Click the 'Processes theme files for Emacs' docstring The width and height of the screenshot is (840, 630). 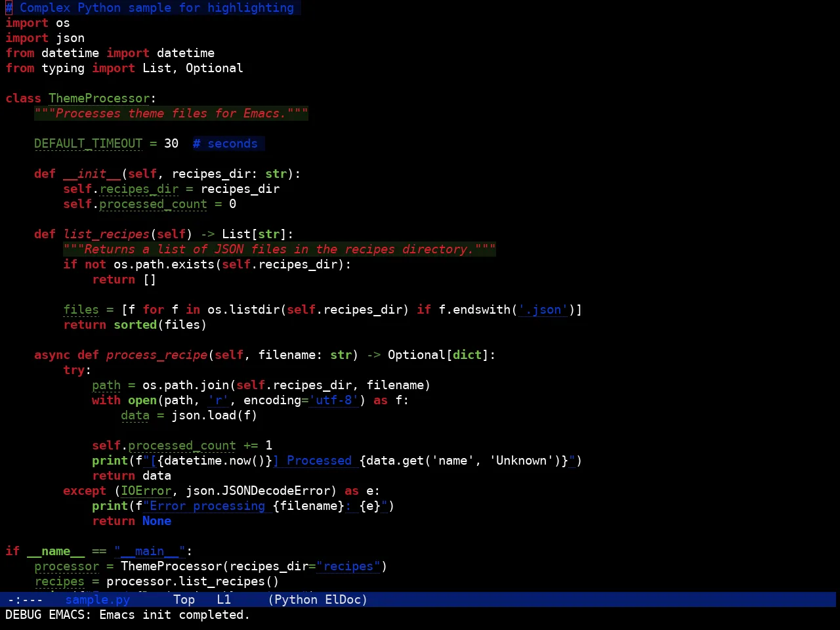pos(171,114)
